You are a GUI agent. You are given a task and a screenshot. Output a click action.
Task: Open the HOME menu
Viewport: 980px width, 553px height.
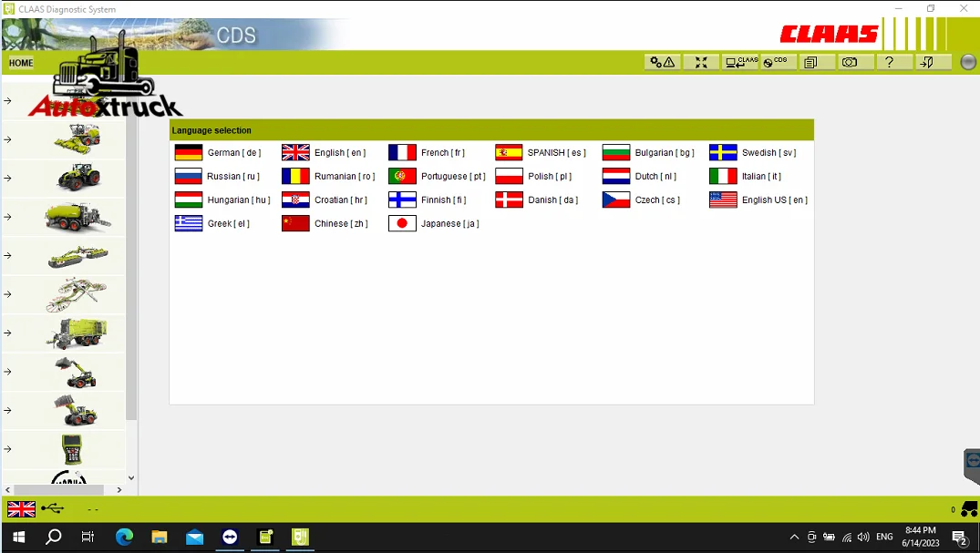point(21,63)
